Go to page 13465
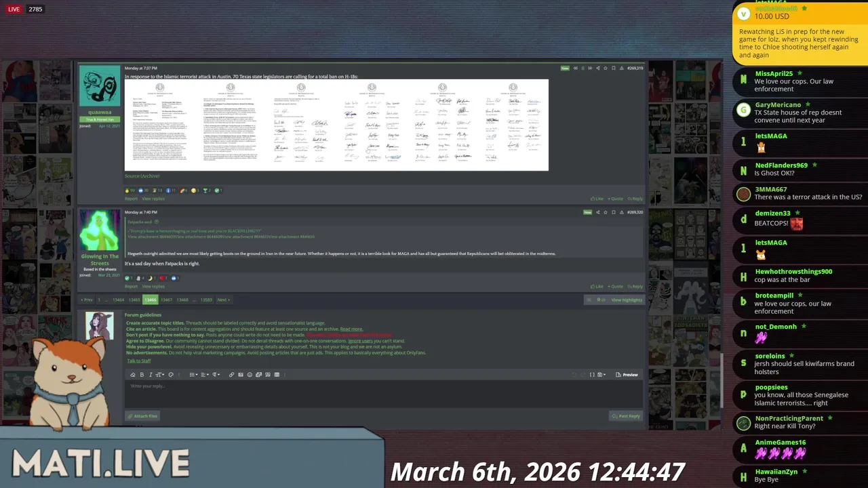 [x=134, y=300]
